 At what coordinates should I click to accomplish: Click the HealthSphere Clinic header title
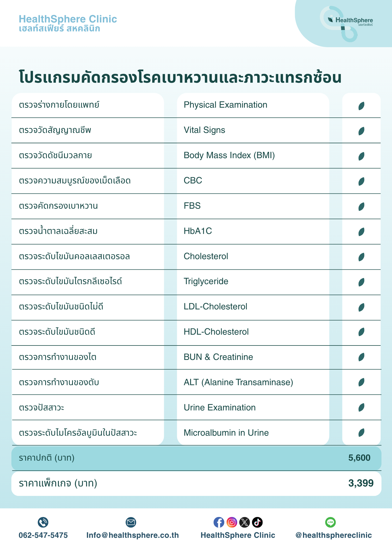click(68, 19)
